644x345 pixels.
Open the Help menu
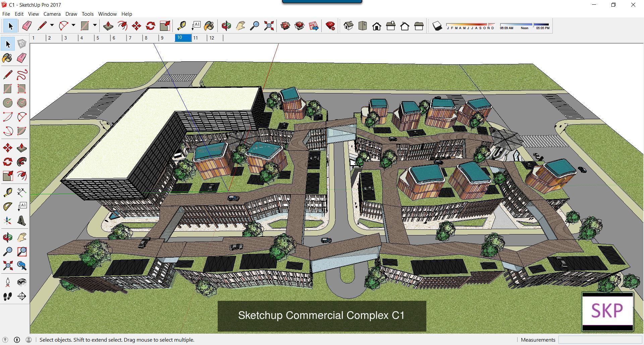coord(126,14)
